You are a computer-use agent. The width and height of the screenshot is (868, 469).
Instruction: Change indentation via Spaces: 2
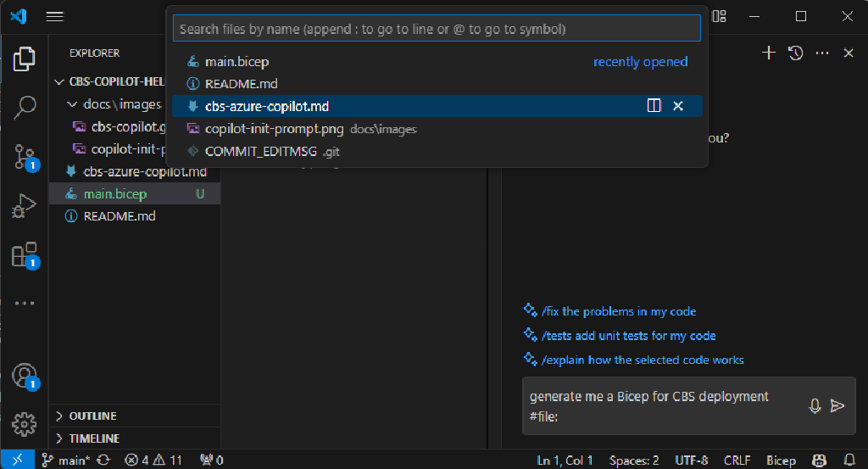(634, 461)
